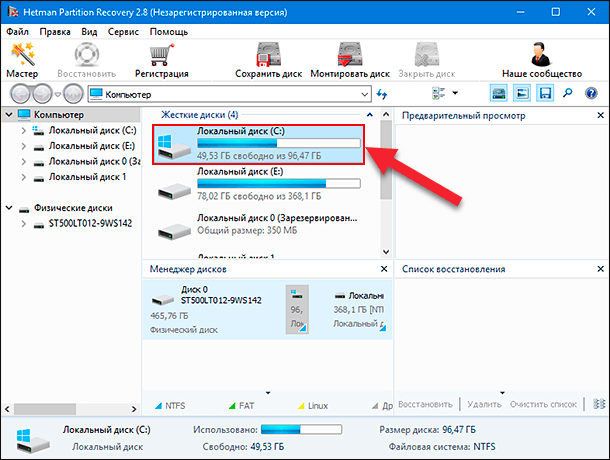Screen dimensions: 610x460
Task: Open the view mode icon
Action: point(438,93)
